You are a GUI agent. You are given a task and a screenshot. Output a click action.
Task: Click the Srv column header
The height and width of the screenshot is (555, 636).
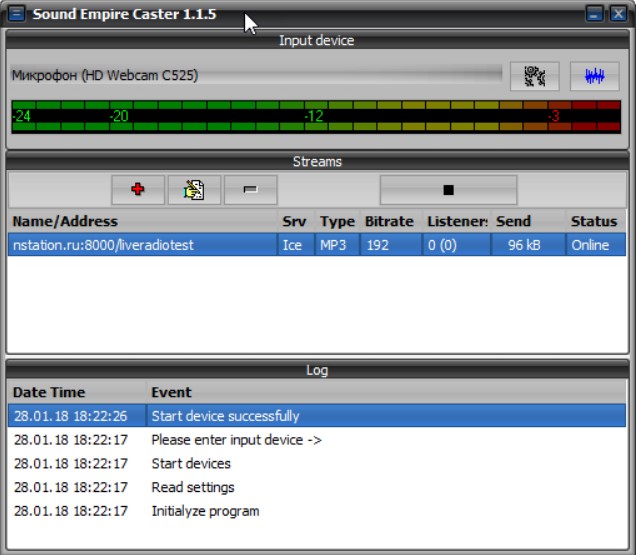tap(297, 221)
